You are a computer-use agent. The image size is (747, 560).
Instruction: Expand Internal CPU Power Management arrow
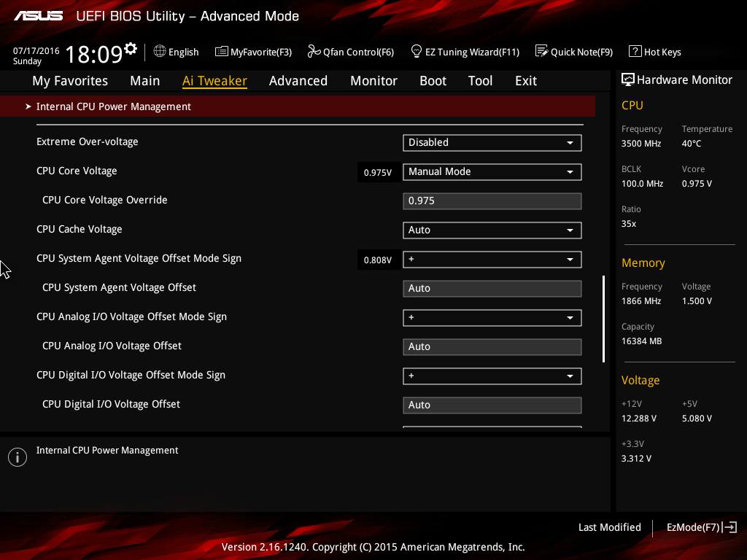tap(28, 106)
